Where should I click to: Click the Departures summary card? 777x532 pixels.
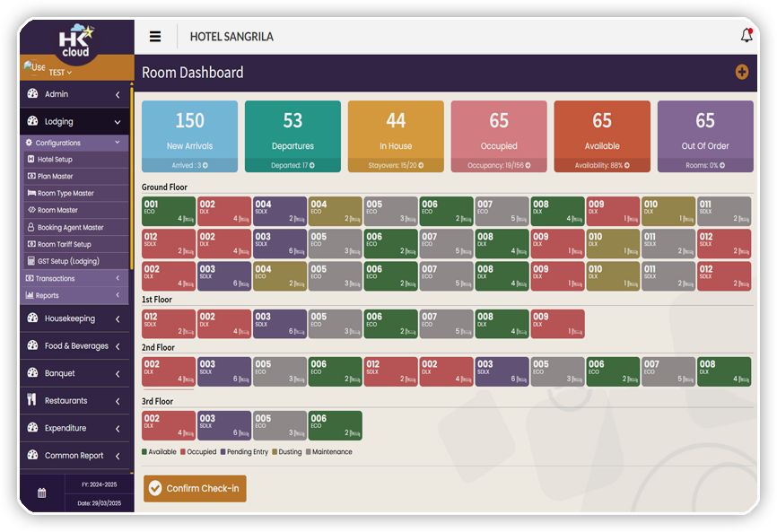292,135
